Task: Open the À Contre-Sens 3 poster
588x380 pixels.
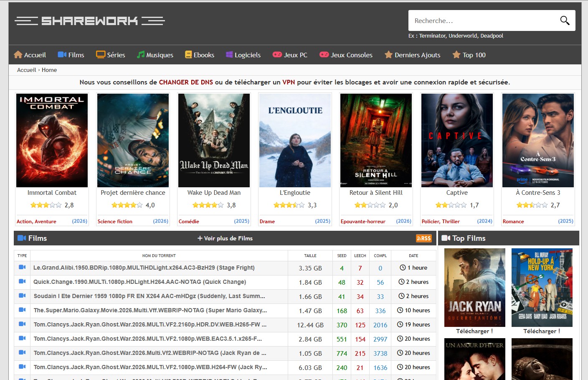Action: [x=538, y=140]
